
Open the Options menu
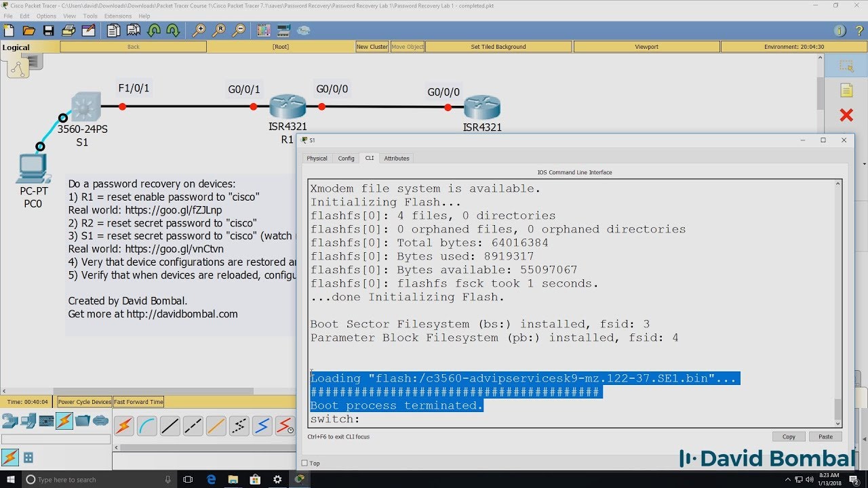[x=46, y=16]
